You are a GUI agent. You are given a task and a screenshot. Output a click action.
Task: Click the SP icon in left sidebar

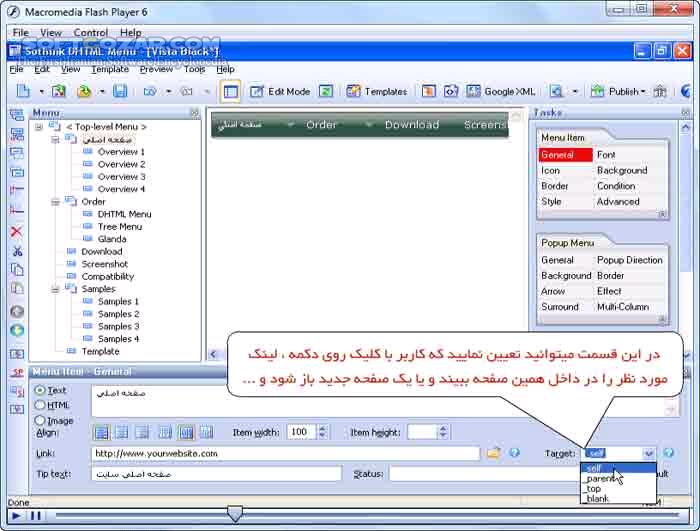pyautogui.click(x=17, y=372)
